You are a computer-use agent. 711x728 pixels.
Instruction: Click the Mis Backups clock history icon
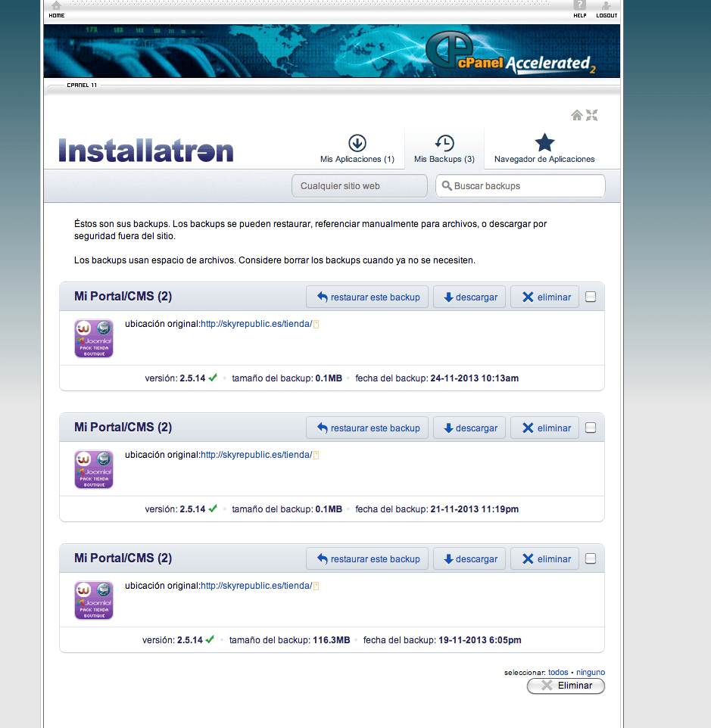[x=444, y=143]
